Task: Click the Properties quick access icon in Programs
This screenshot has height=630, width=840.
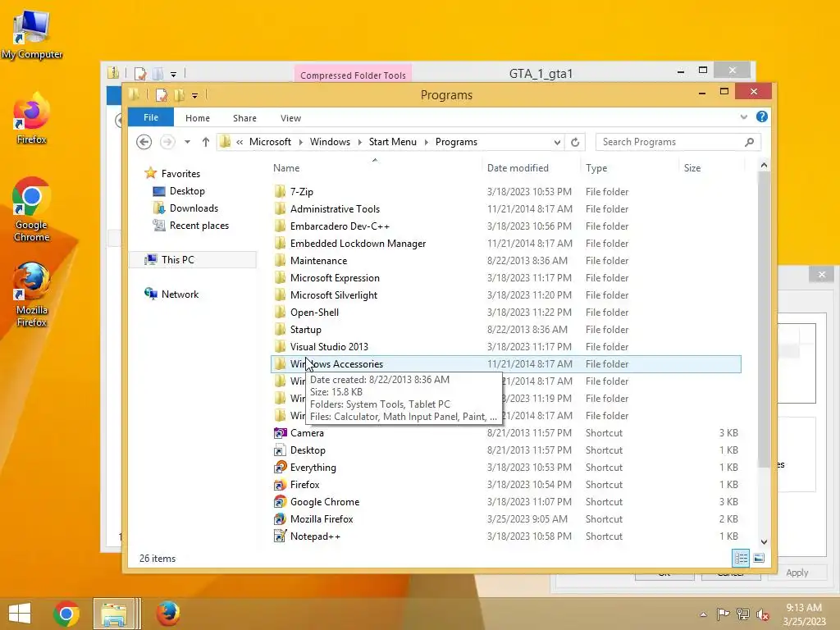Action: 161,95
